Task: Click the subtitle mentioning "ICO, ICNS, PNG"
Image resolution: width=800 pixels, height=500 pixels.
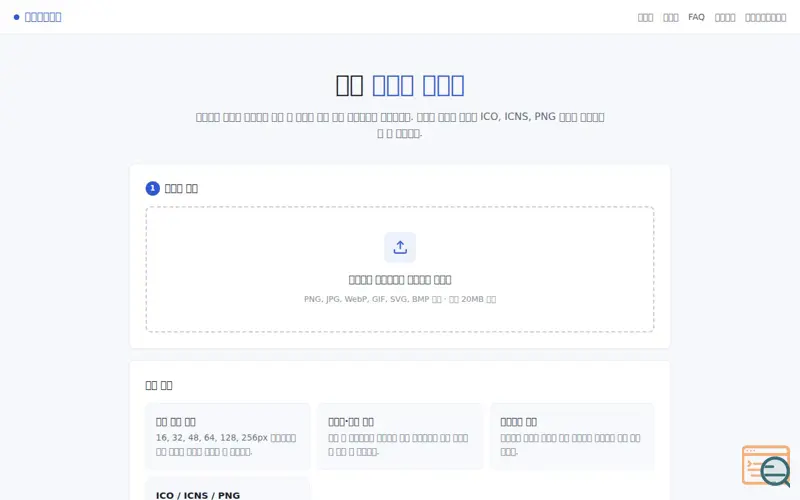Action: click(400, 125)
